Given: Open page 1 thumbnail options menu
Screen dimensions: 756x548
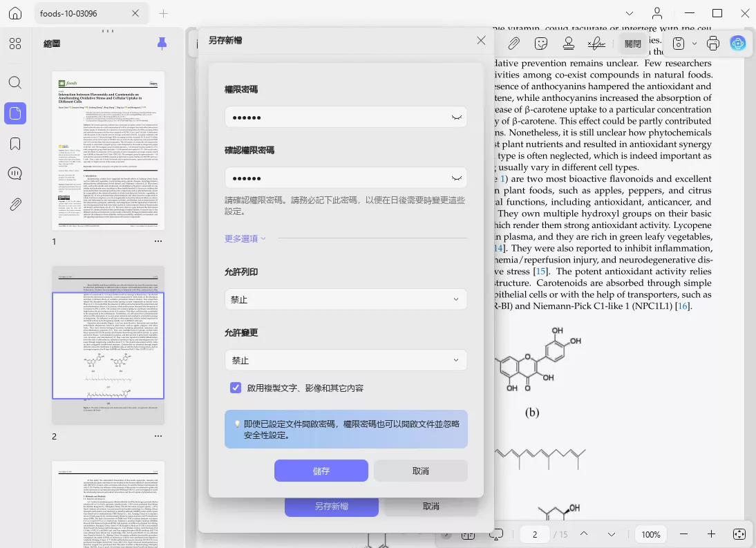Looking at the screenshot, I should pos(158,241).
